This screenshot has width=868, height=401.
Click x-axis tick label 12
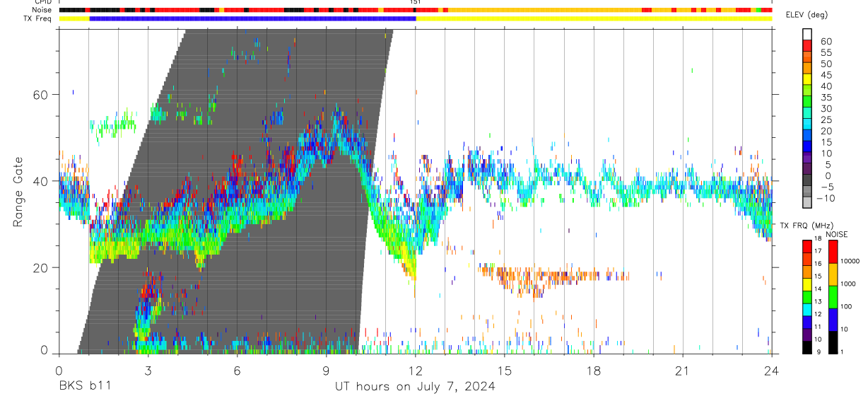[x=416, y=371]
